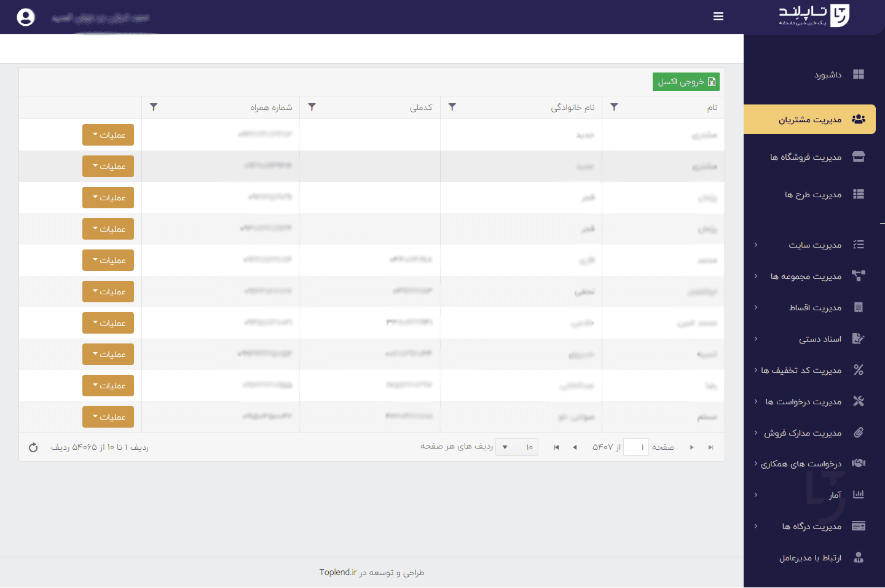Sort by شماره همراه column header

point(271,108)
